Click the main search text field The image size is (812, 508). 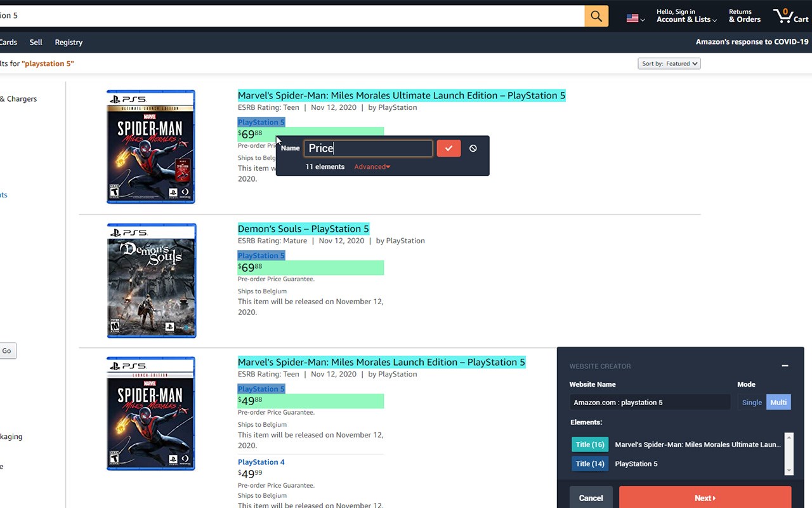[292, 16]
